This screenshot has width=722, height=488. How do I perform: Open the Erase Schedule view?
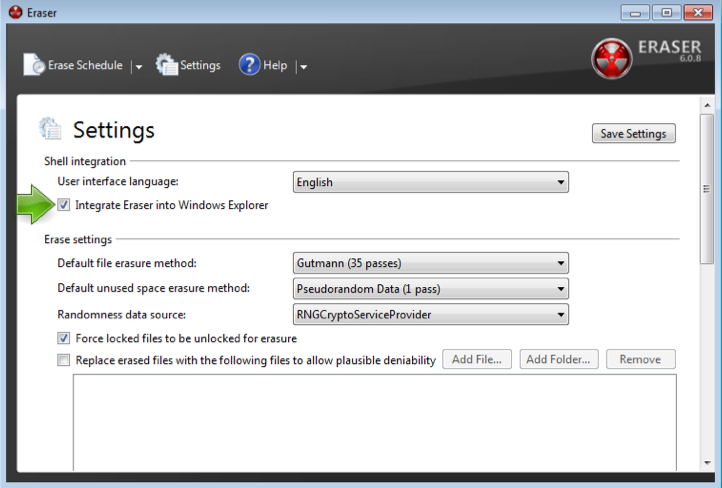point(74,65)
